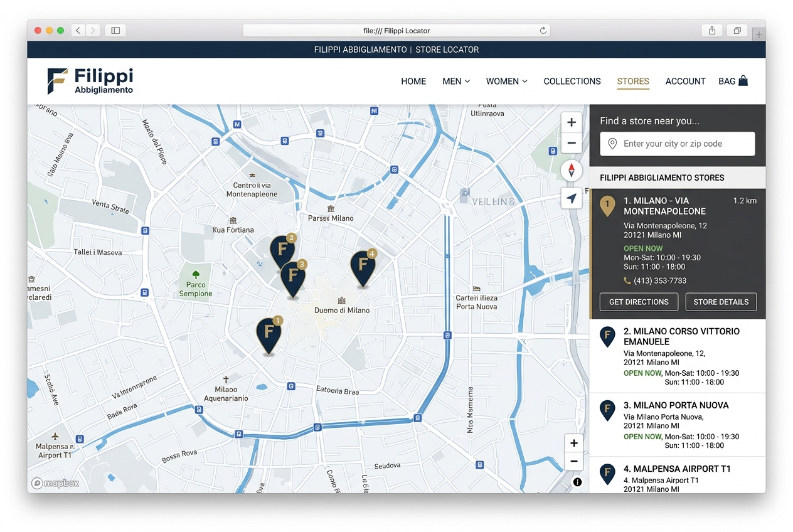The image size is (793, 532).
Task: Click the GET DIRECTIONS button
Action: click(639, 302)
